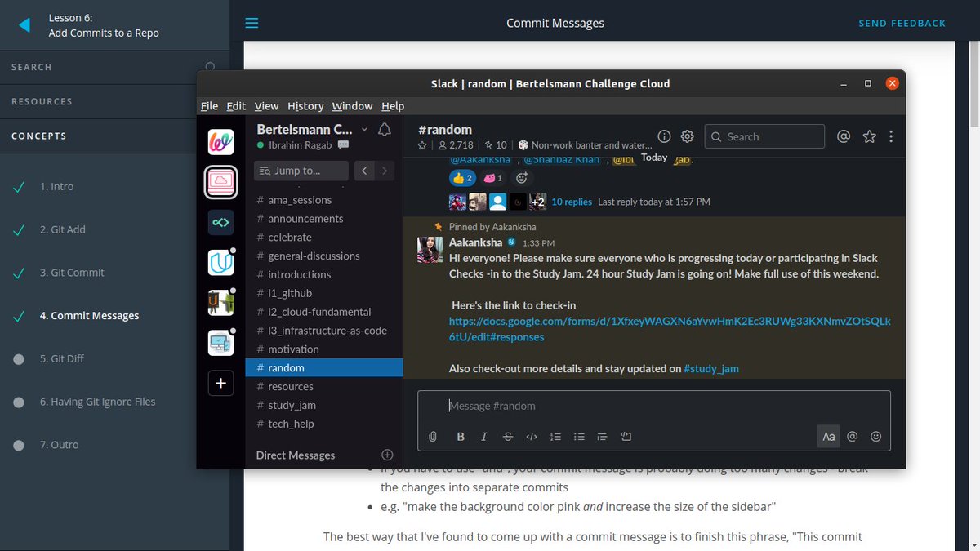Show starred items in header

click(x=869, y=136)
